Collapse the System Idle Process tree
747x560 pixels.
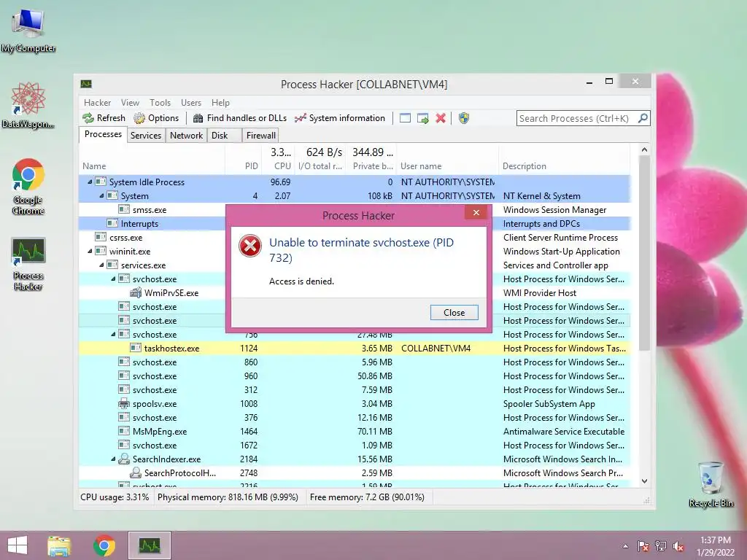90,182
